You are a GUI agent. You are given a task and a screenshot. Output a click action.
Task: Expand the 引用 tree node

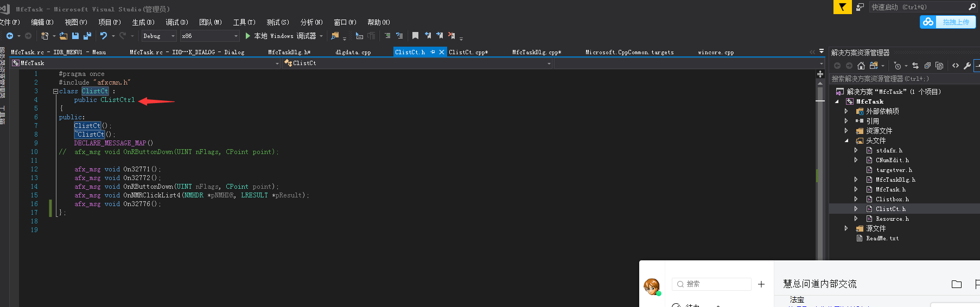[x=846, y=121]
